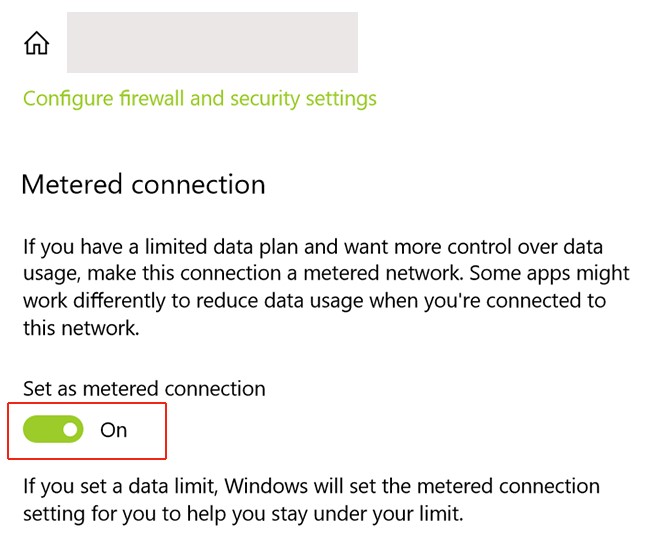This screenshot has width=660, height=554.
Task: Click the "Set as metered connection" label
Action: coord(144,389)
